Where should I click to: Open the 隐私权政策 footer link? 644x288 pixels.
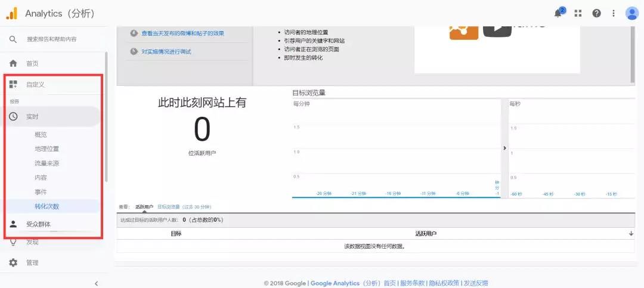tap(443, 283)
